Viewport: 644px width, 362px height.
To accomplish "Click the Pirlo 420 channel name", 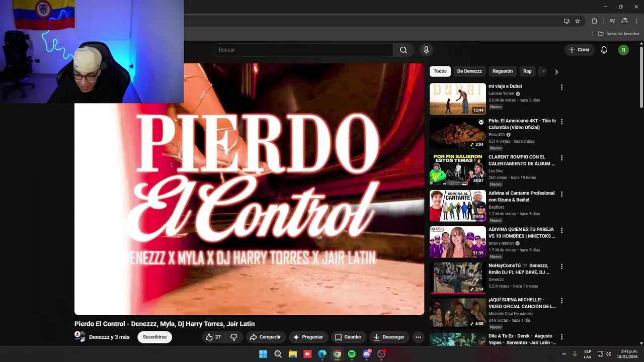I will [x=497, y=135].
